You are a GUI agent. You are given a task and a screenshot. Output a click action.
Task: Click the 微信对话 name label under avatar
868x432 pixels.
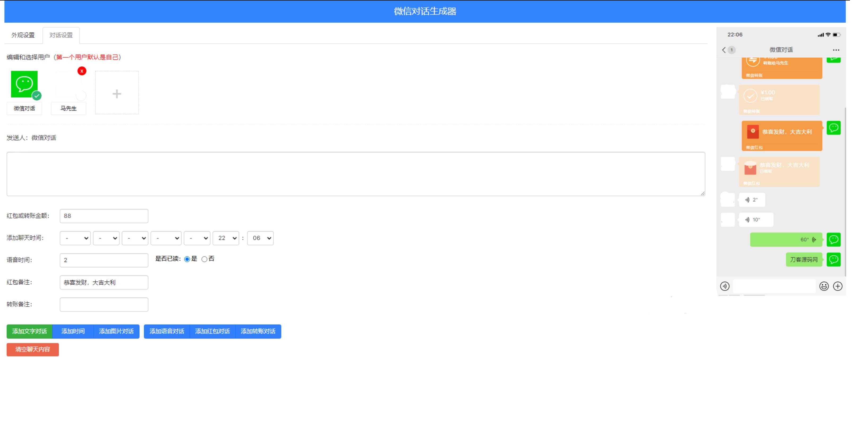24,108
